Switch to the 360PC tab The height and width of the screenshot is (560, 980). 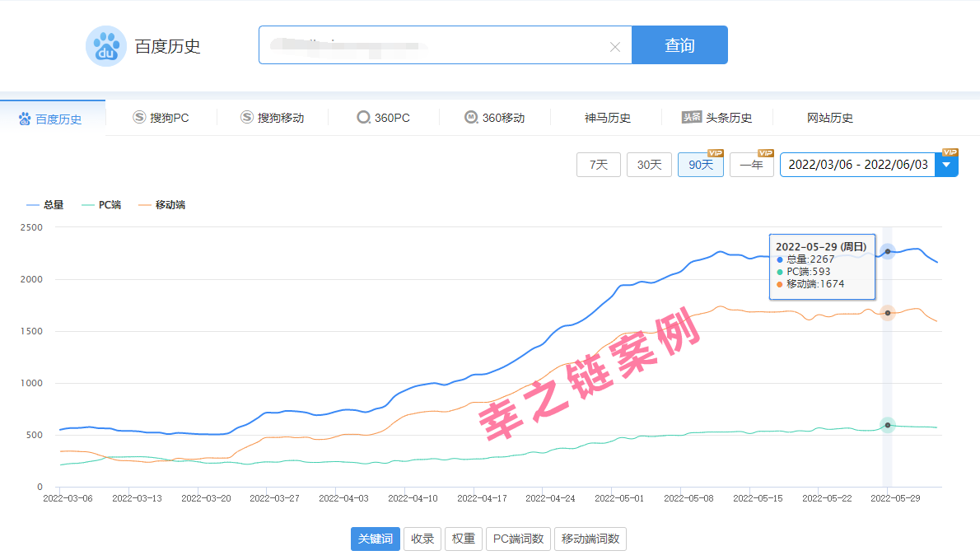(383, 118)
